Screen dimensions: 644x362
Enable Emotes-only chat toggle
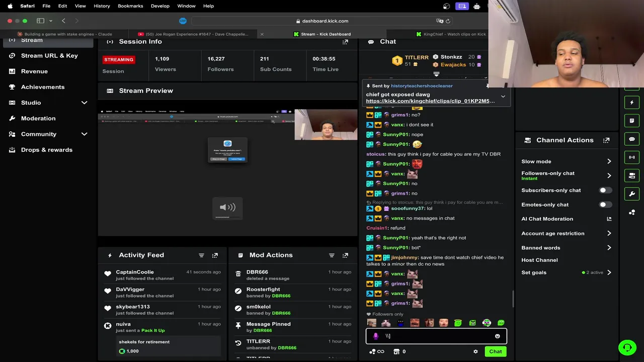pos(606,205)
